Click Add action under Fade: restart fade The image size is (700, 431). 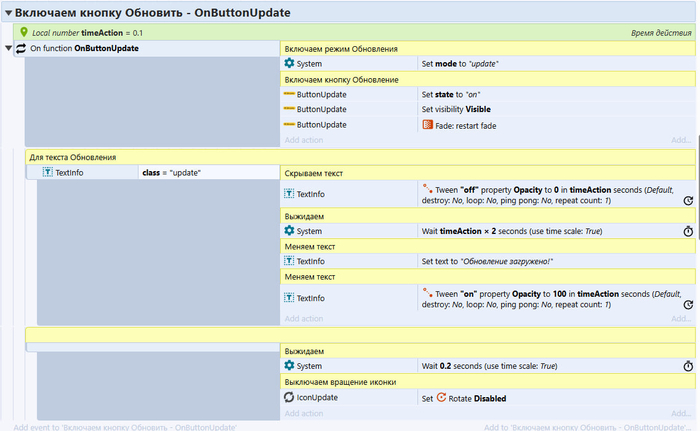point(304,140)
